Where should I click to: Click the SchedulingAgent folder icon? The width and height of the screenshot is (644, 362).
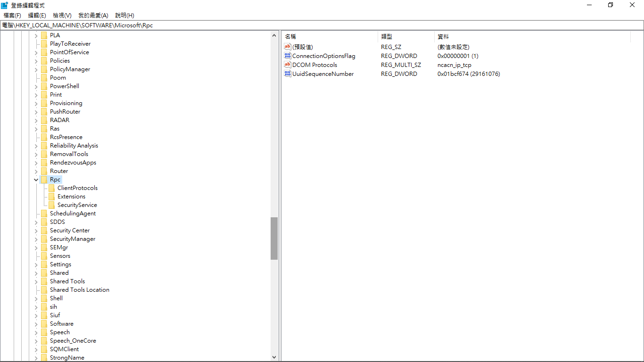[44, 214]
